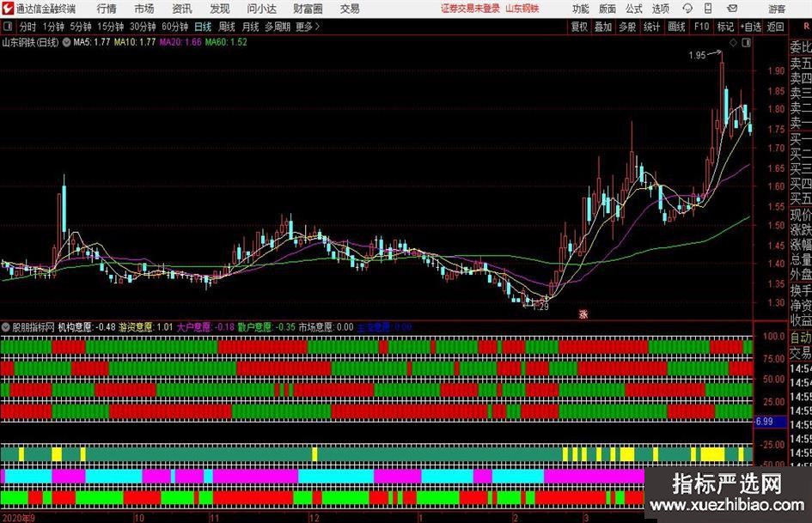Click the red R icon
The height and width of the screenshot is (523, 812).
806,27
